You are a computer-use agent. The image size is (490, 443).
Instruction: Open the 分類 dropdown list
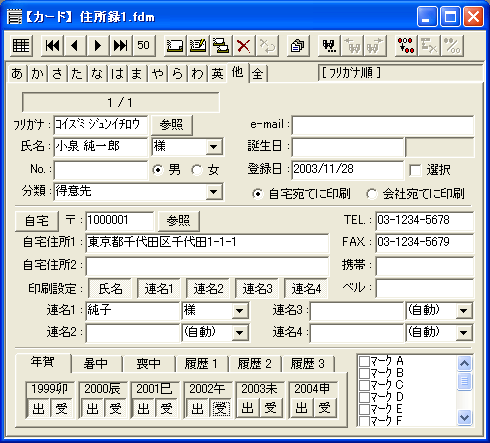click(x=214, y=192)
